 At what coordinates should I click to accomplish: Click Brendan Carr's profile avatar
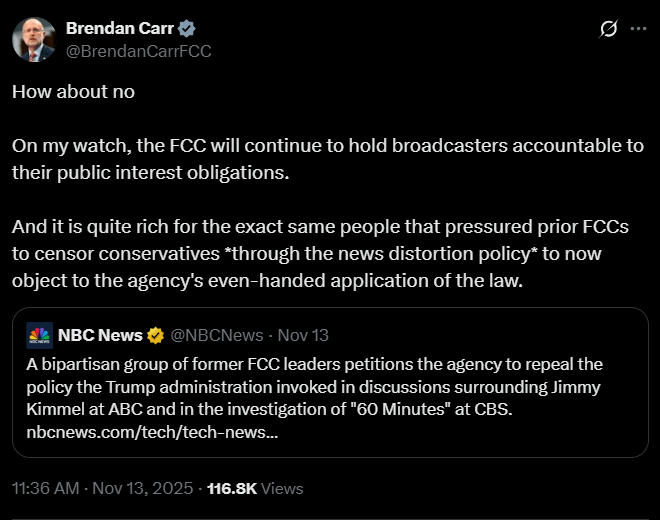pos(34,39)
